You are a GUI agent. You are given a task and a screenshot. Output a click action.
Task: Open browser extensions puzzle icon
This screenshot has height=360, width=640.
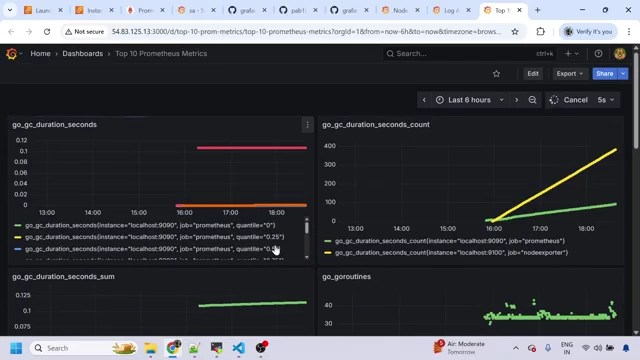(540, 31)
